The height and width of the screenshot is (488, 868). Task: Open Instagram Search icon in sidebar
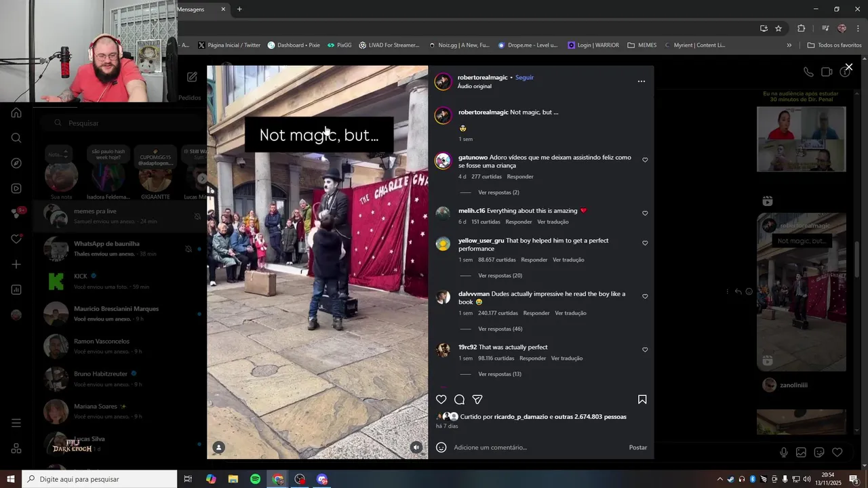16,138
